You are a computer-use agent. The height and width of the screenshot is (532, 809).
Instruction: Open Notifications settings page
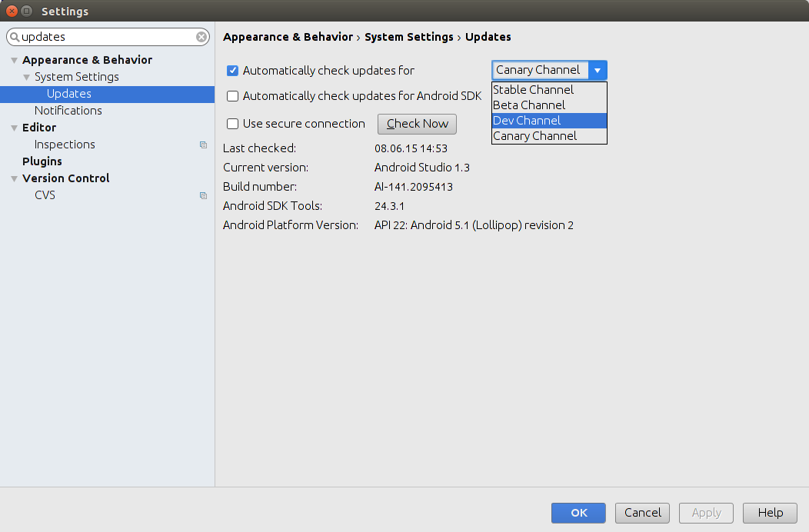(68, 111)
